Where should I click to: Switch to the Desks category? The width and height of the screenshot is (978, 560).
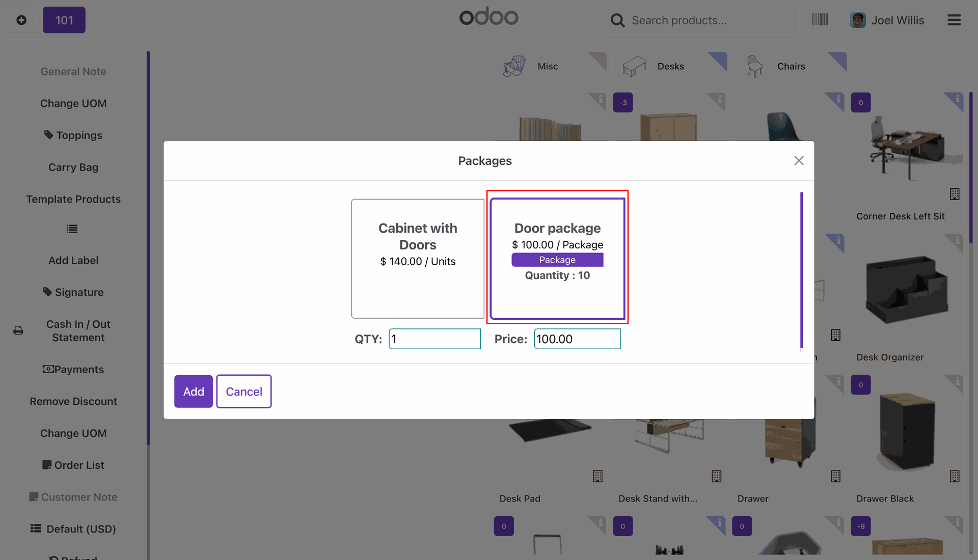[670, 66]
